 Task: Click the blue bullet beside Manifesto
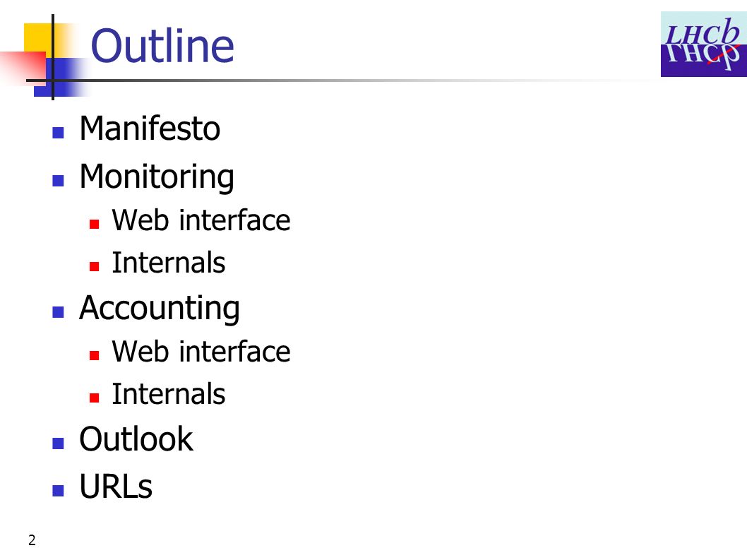58,133
